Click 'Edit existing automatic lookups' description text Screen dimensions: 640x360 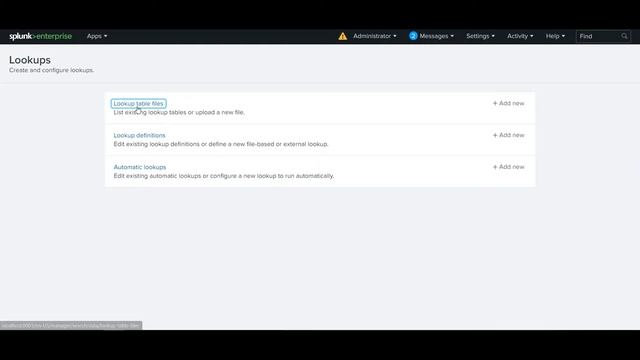224,176
